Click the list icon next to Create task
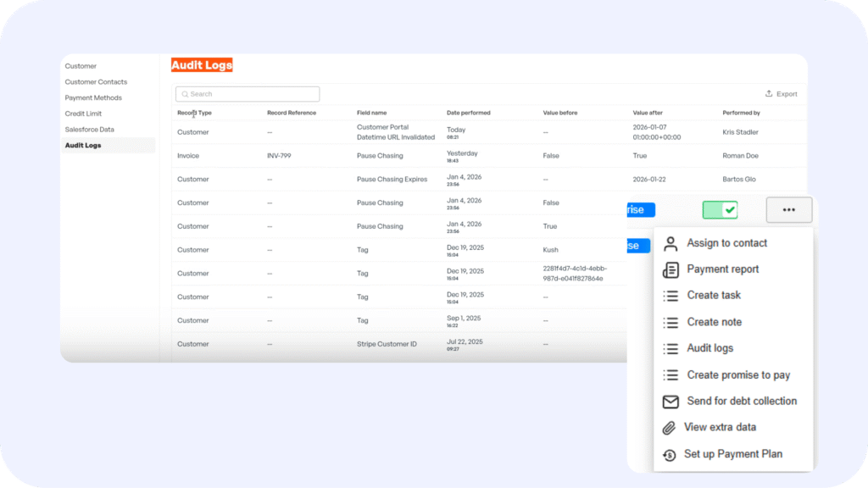The height and width of the screenshot is (488, 868). click(x=670, y=296)
